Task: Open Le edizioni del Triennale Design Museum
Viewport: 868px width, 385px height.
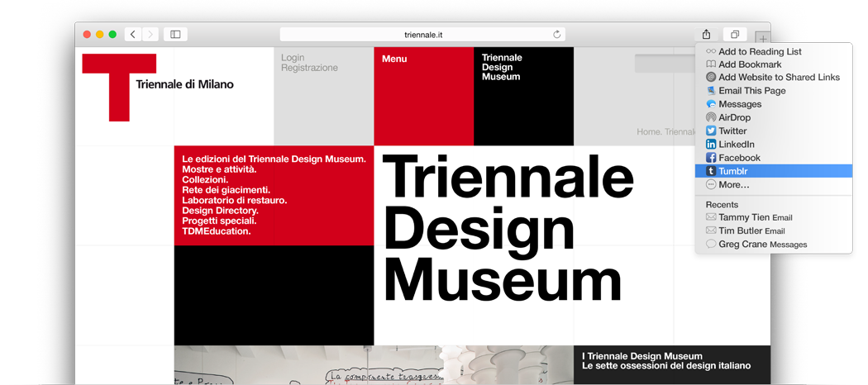Action: [274, 159]
